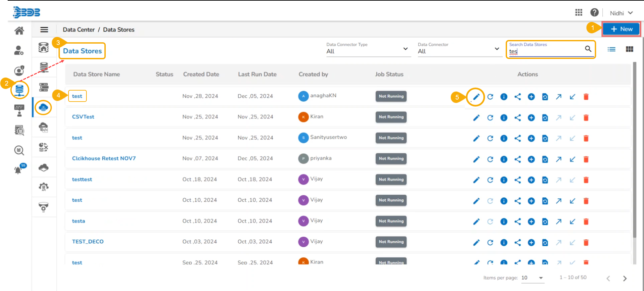Open the help question mark icon
This screenshot has width=644, height=291.
point(594,13)
